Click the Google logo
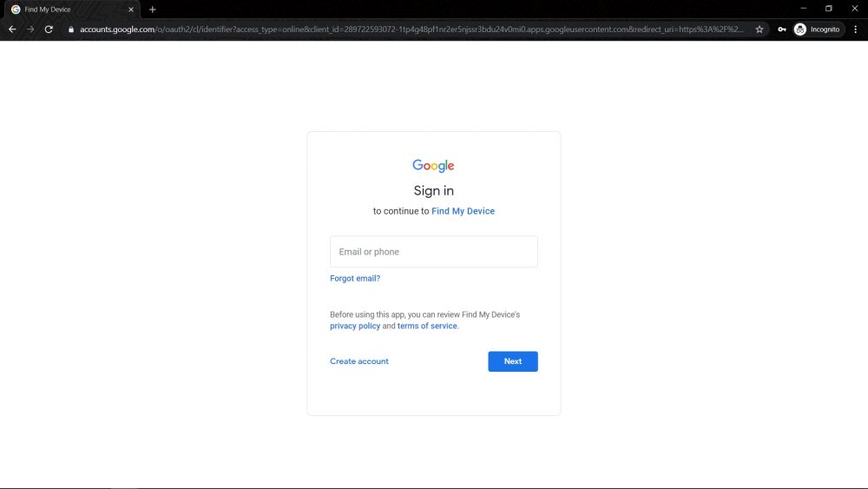The image size is (868, 489). point(433,166)
